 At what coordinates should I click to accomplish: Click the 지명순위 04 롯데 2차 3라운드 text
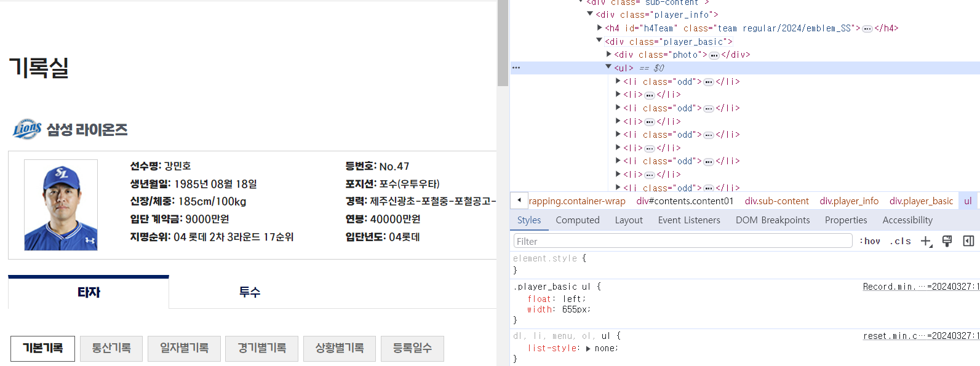(x=212, y=237)
